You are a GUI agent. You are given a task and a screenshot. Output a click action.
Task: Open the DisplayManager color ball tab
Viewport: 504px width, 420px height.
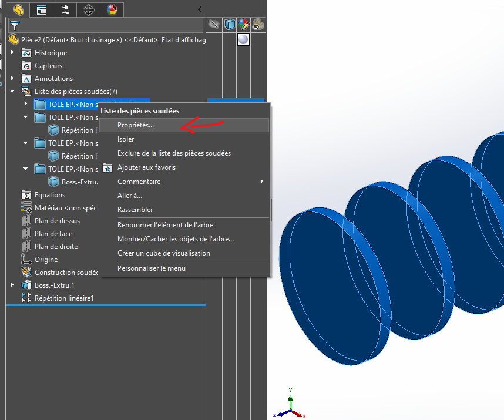point(112,9)
